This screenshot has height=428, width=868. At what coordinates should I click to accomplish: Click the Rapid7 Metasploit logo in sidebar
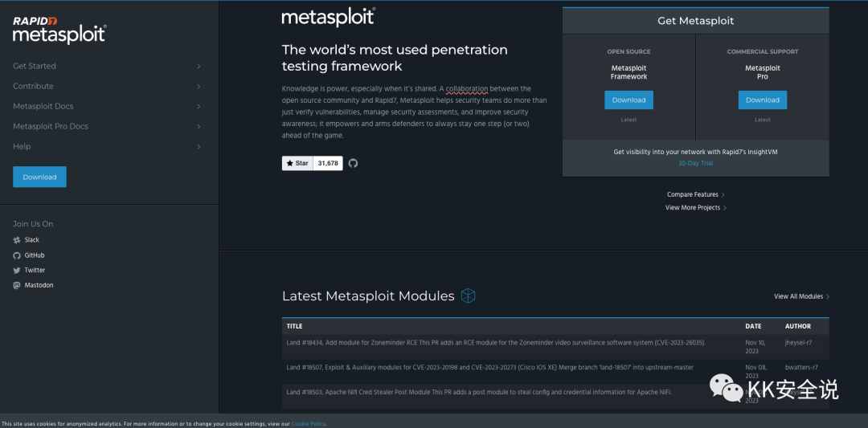(x=59, y=29)
